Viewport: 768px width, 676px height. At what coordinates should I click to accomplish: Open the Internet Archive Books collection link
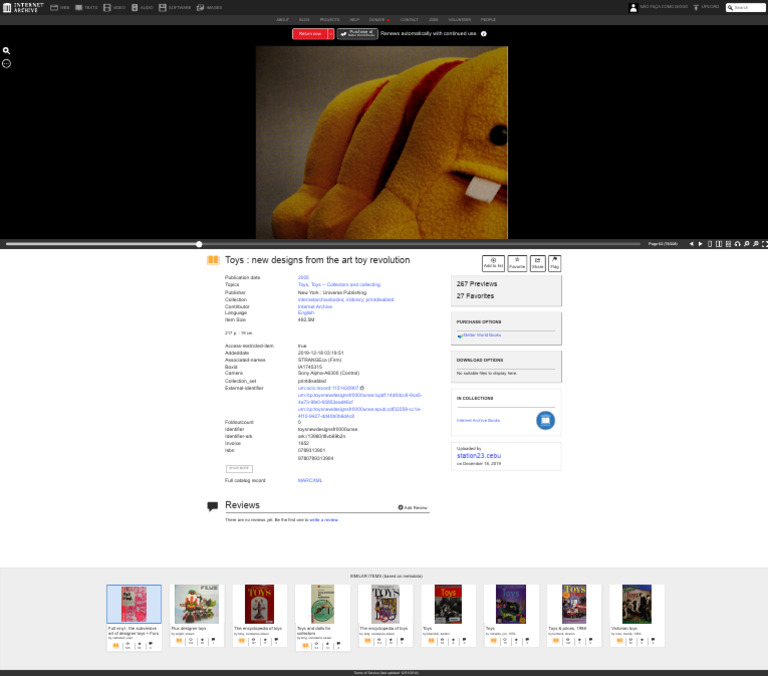pos(479,420)
